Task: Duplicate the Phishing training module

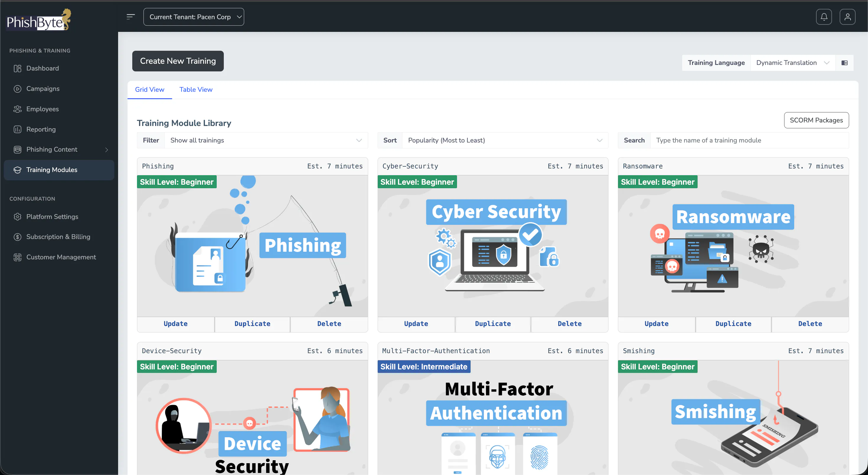Action: tap(252, 324)
